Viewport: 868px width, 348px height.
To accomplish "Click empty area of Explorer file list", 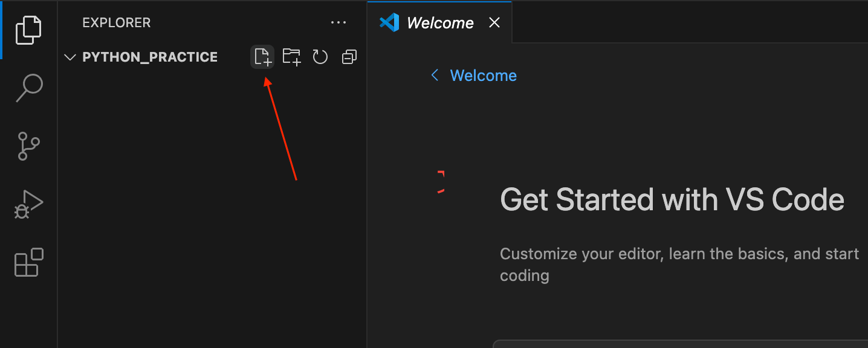I will coord(212,211).
